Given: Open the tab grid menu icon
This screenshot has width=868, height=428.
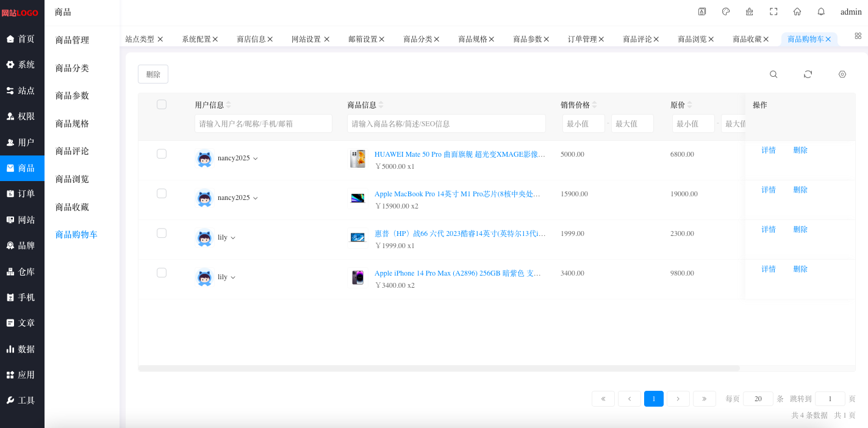Looking at the screenshot, I should click(858, 36).
